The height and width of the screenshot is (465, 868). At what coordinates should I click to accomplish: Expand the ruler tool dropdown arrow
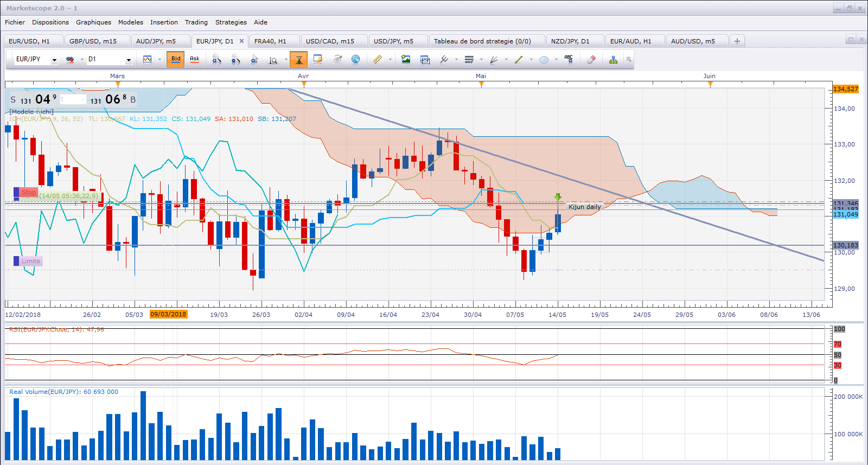(390, 60)
